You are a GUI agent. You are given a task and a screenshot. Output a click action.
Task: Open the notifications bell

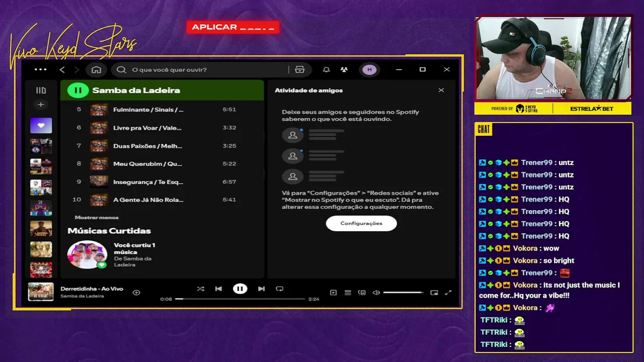[326, 69]
